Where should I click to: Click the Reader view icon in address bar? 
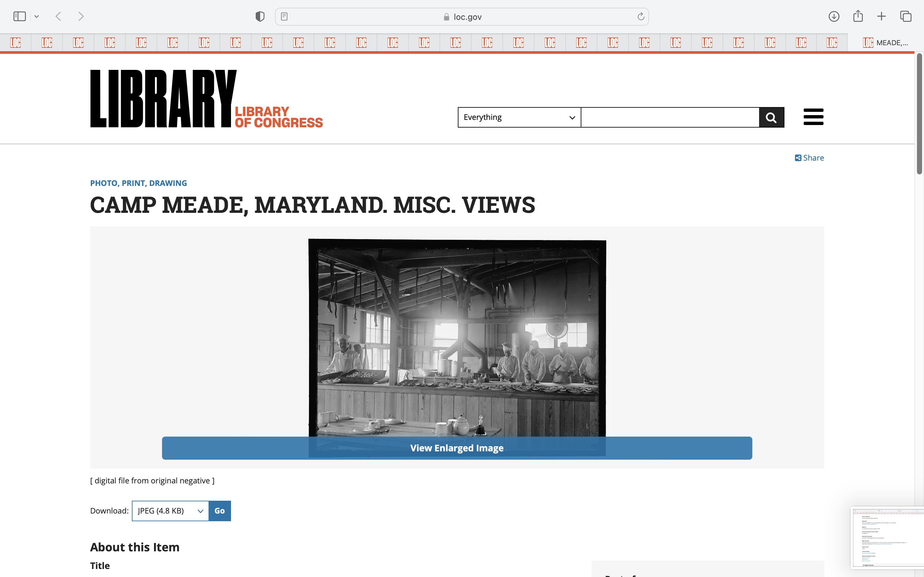click(284, 16)
